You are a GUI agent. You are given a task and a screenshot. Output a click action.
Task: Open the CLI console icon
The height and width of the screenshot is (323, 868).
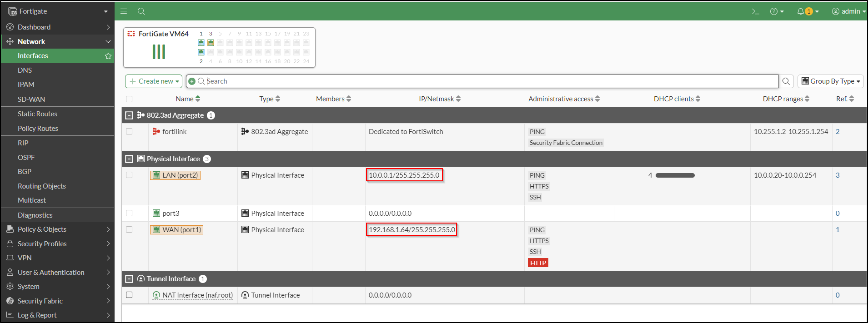pos(755,11)
